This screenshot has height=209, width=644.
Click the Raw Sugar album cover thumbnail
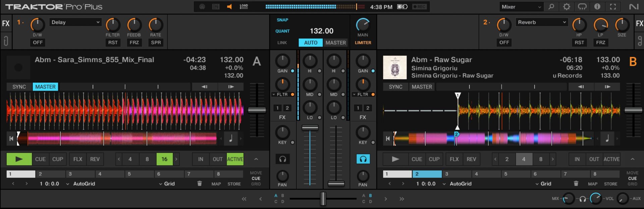click(x=395, y=67)
